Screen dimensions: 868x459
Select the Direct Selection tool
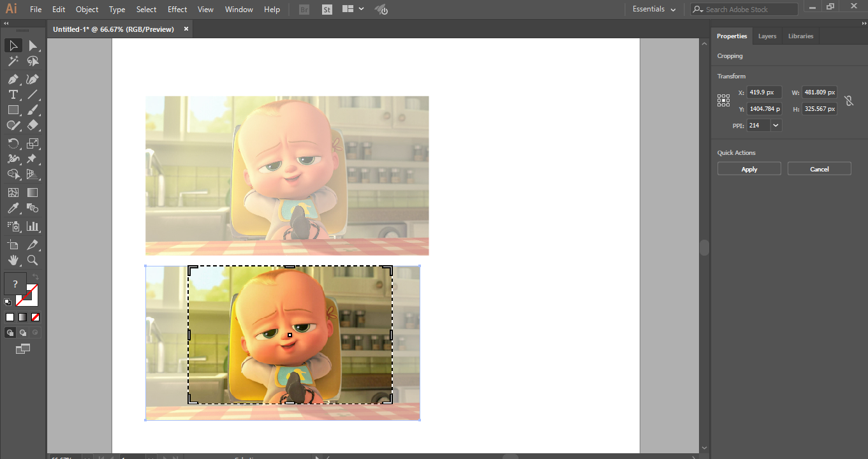coord(33,45)
